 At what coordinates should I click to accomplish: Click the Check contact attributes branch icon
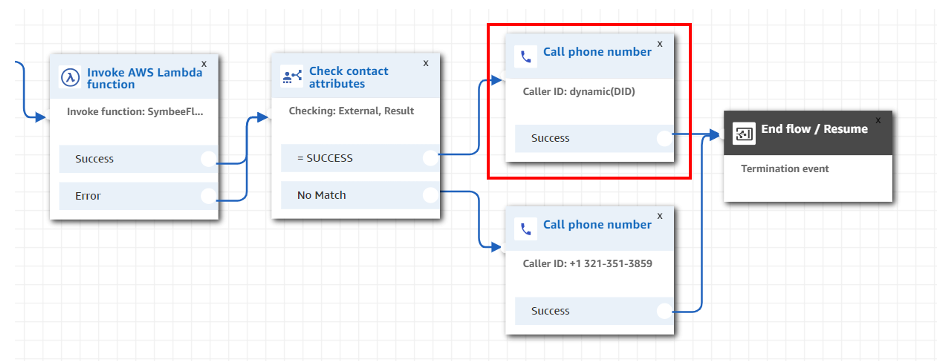292,77
